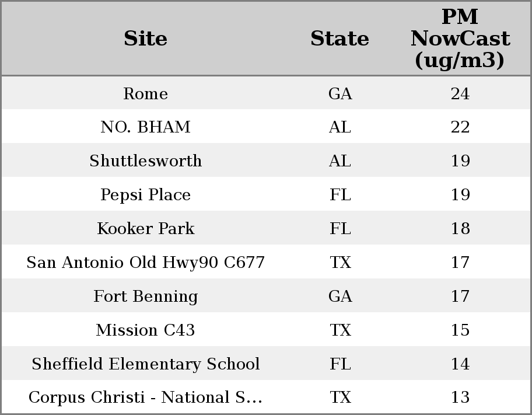Click the PM NowCast (ug/m3) column header
Viewport: 532px width, 415px height.
[x=460, y=39]
